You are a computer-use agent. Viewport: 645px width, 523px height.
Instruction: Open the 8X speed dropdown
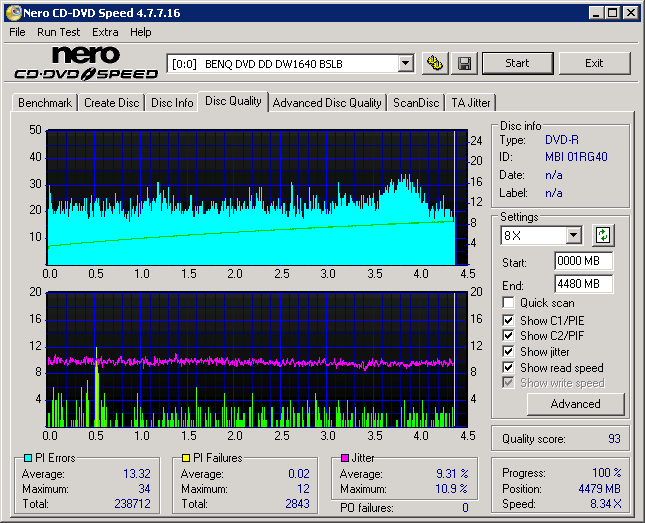click(573, 236)
